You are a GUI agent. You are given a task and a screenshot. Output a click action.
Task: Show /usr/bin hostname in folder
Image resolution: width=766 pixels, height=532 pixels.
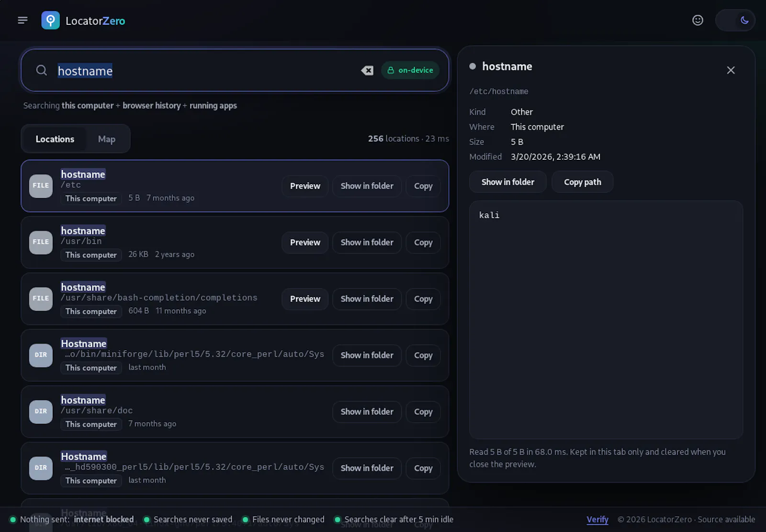pos(367,243)
